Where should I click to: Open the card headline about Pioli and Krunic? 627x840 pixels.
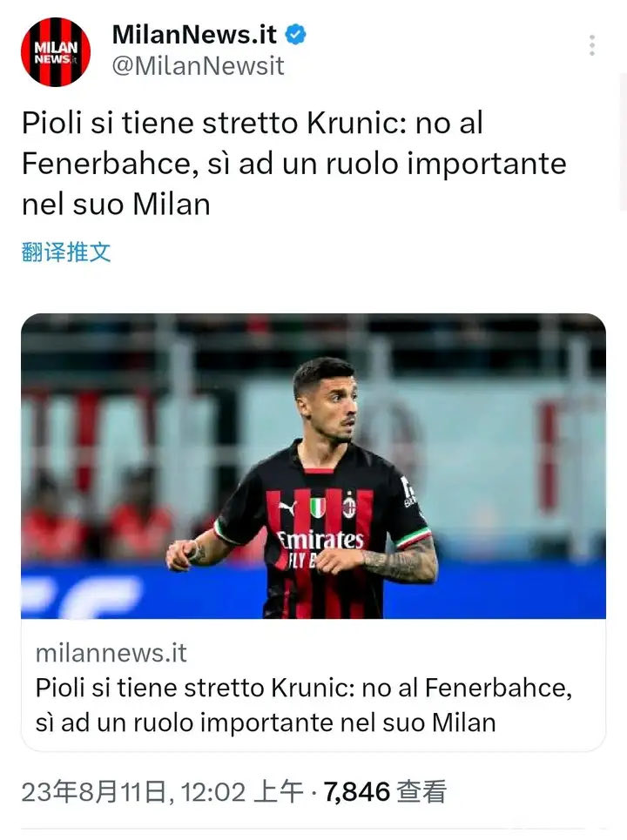pos(303,705)
